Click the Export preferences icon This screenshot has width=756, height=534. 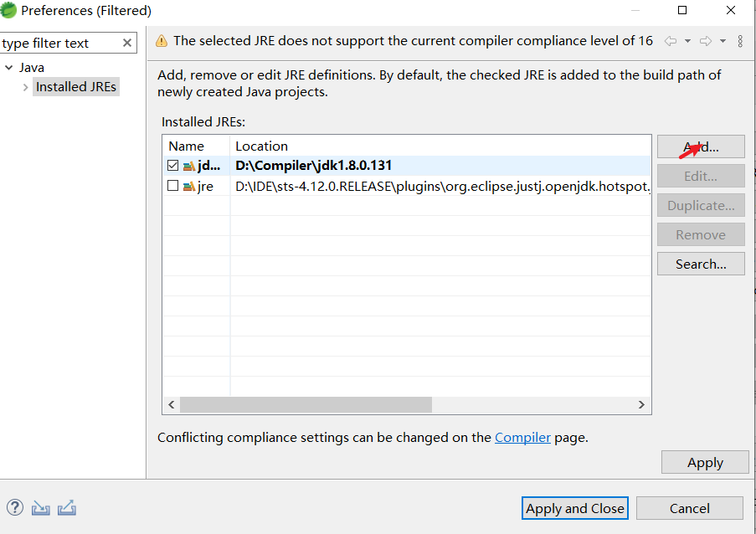coord(66,507)
